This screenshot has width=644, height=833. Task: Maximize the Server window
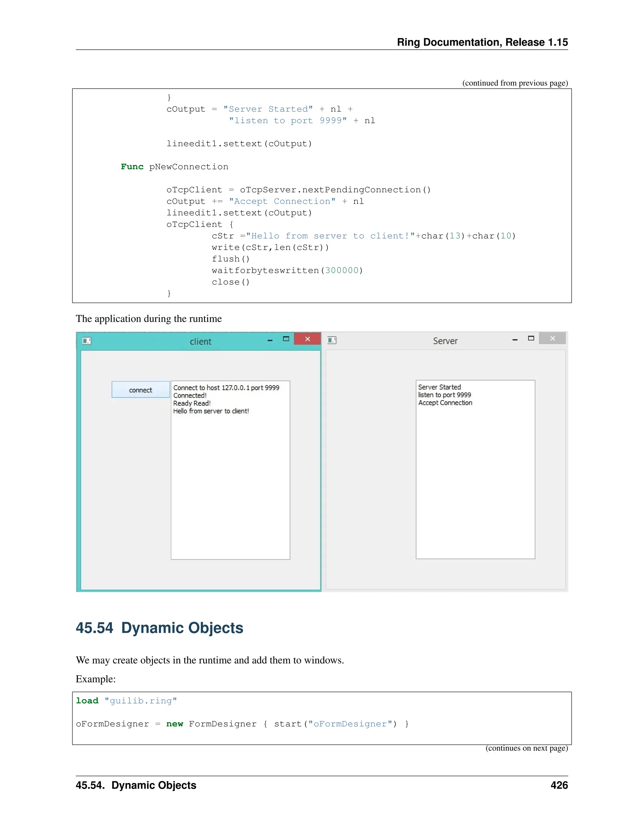click(531, 339)
